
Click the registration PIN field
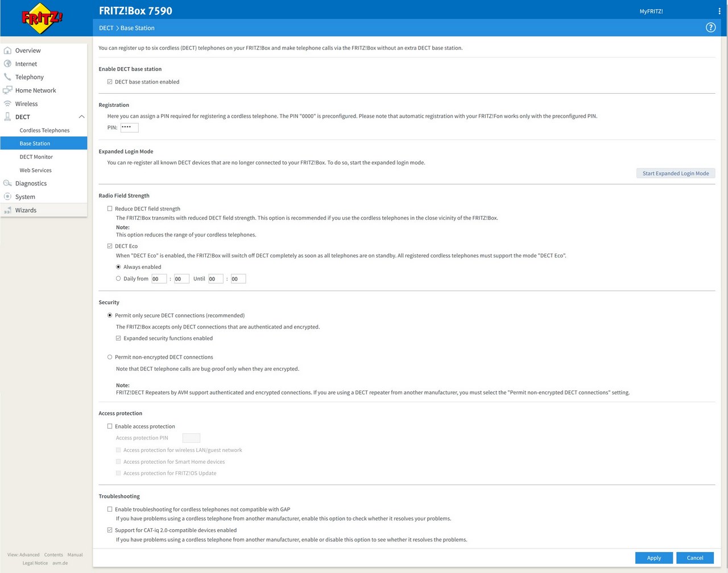(129, 127)
